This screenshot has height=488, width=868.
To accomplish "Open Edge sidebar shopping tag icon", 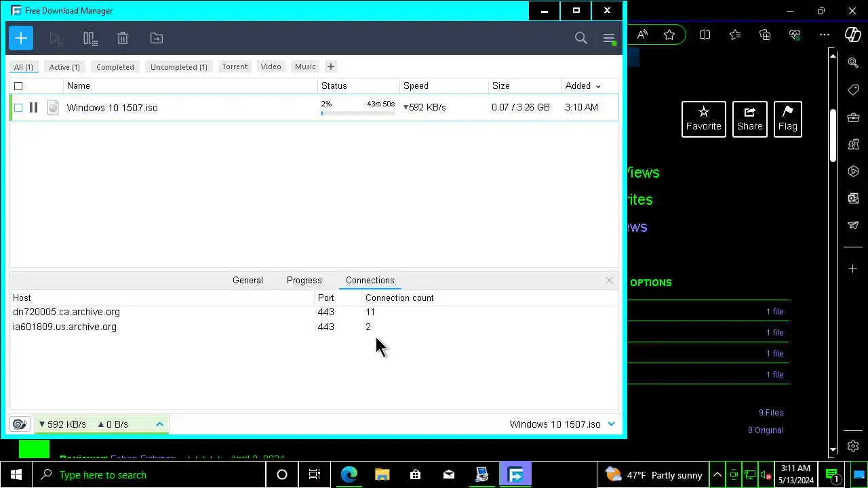I will click(x=853, y=90).
